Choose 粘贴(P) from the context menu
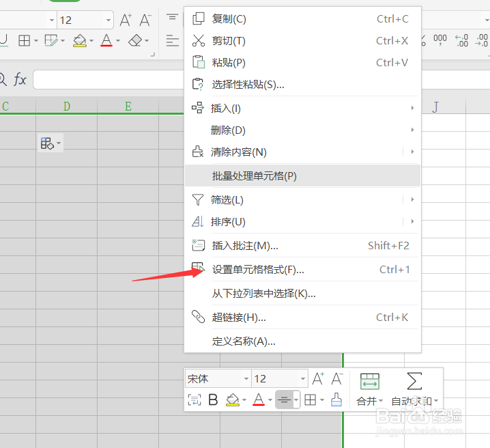490x448 pixels. pyautogui.click(x=302, y=63)
